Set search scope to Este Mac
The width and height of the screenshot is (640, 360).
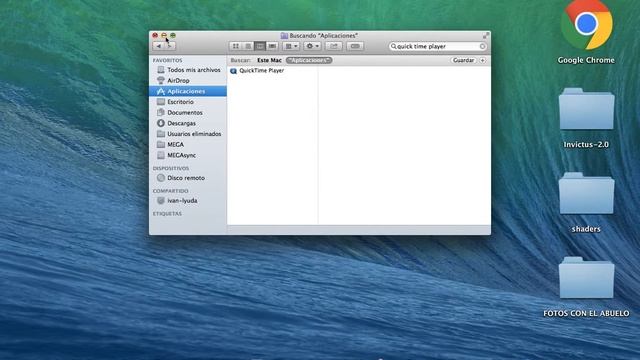tap(269, 60)
